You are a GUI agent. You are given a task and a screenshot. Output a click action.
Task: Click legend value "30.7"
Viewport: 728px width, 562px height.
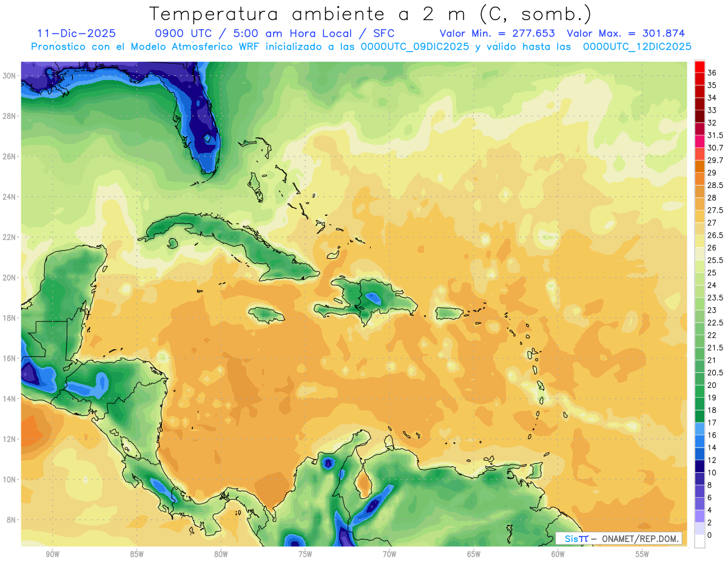715,147
